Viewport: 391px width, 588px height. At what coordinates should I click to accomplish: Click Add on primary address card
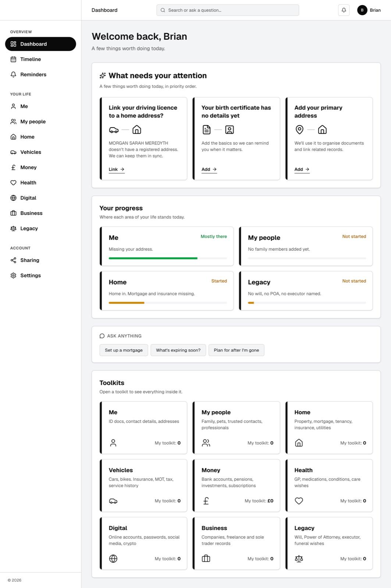click(302, 169)
